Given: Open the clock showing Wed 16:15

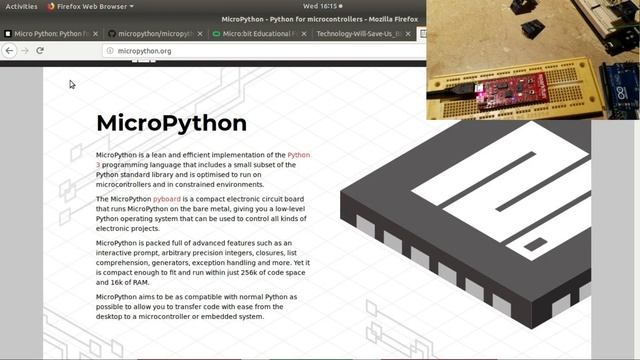Looking at the screenshot, I should pyautogui.click(x=322, y=6).
